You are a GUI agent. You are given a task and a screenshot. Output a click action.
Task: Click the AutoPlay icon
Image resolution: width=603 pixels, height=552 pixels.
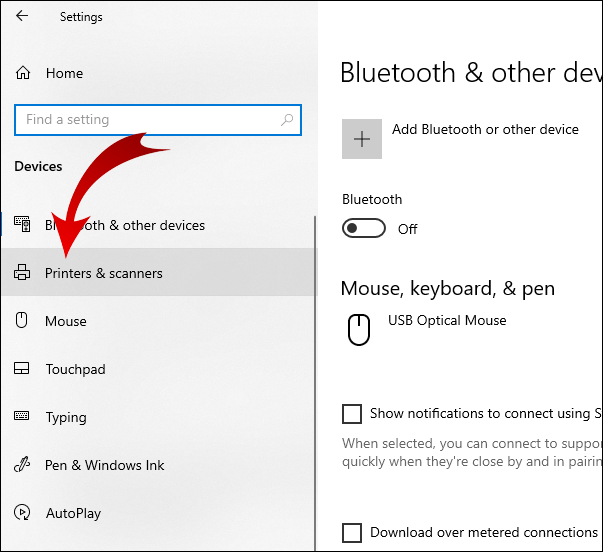pyautogui.click(x=22, y=512)
